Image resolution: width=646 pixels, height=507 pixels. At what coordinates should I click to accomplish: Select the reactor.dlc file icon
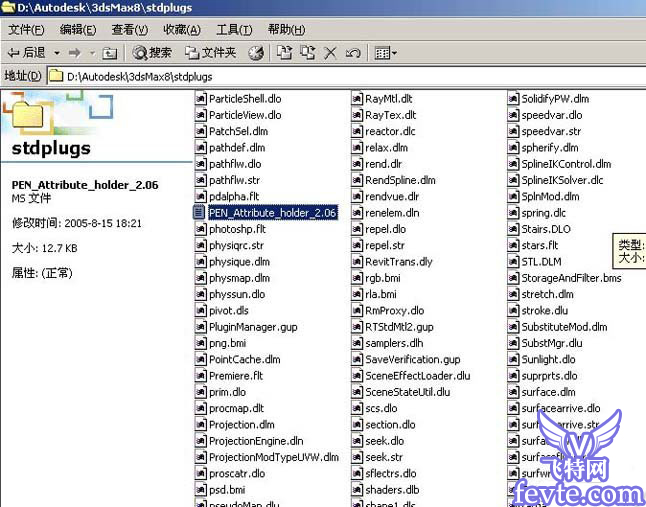click(x=357, y=131)
